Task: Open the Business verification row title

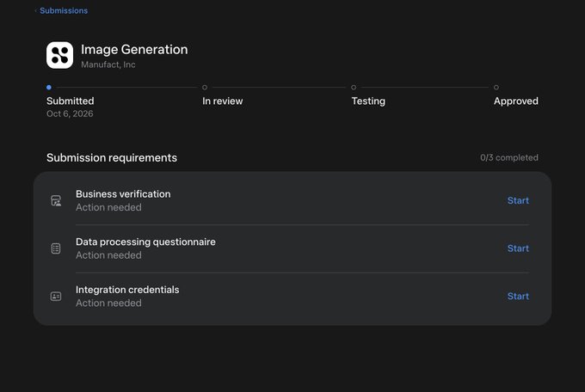Action: pyautogui.click(x=123, y=194)
